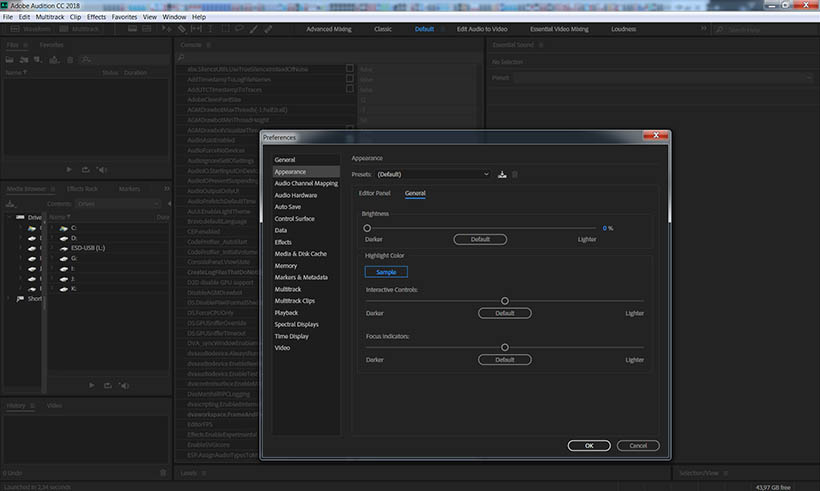This screenshot has width=820, height=491.
Task: Select the Marquee Selection tool in the toolbar
Action: 225,29
